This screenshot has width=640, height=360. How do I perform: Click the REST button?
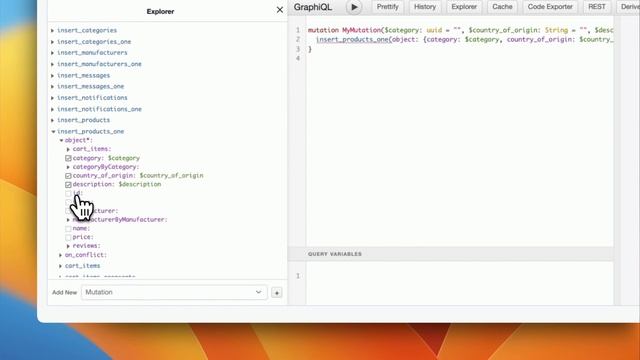click(597, 7)
